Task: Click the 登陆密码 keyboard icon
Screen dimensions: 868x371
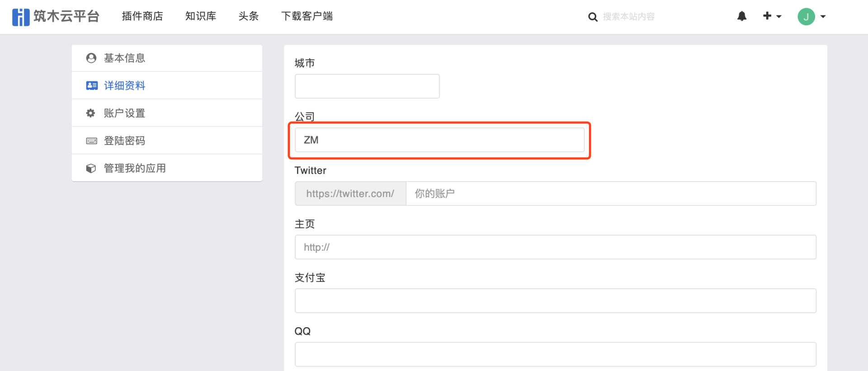Action: coord(91,141)
